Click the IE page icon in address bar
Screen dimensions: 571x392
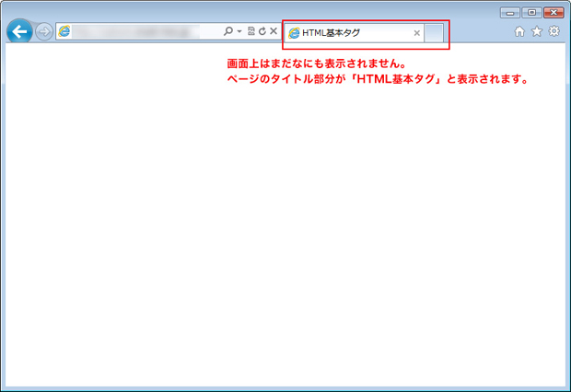[x=64, y=32]
